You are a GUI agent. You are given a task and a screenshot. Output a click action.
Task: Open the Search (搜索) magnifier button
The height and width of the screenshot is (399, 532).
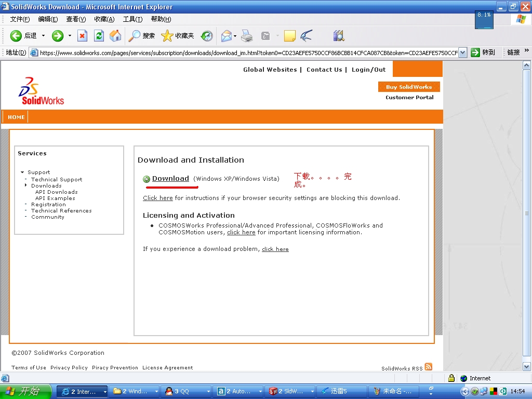[x=141, y=36]
